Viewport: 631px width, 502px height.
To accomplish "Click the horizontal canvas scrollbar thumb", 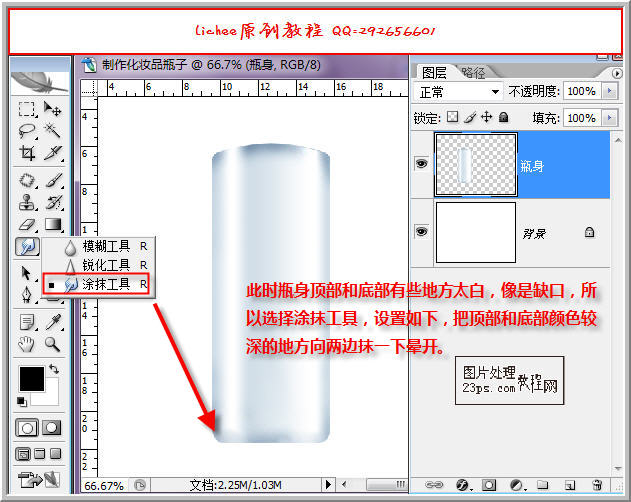I will pyautogui.click(x=386, y=484).
